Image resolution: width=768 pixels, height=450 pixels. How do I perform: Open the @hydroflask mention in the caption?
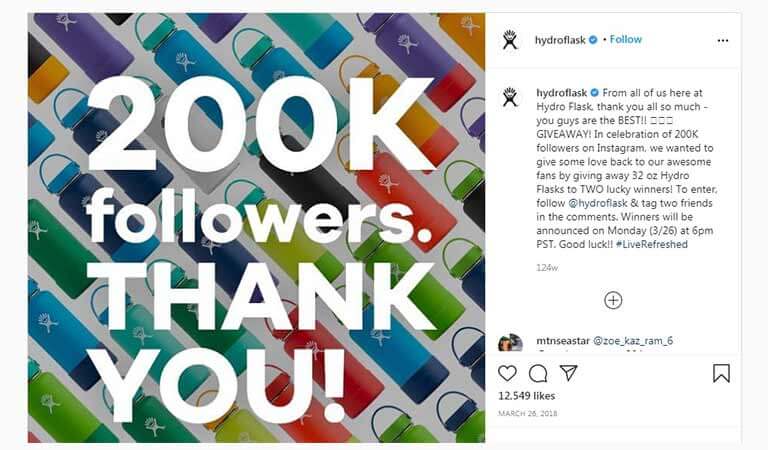point(598,203)
